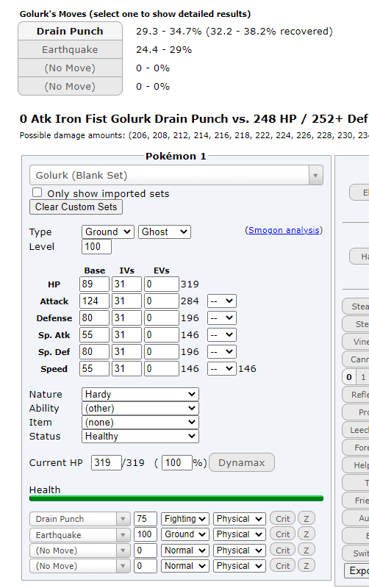Image resolution: width=369 pixels, height=588 pixels.
Task: Open the Nature dropdown showing Hardy
Action: [140, 395]
